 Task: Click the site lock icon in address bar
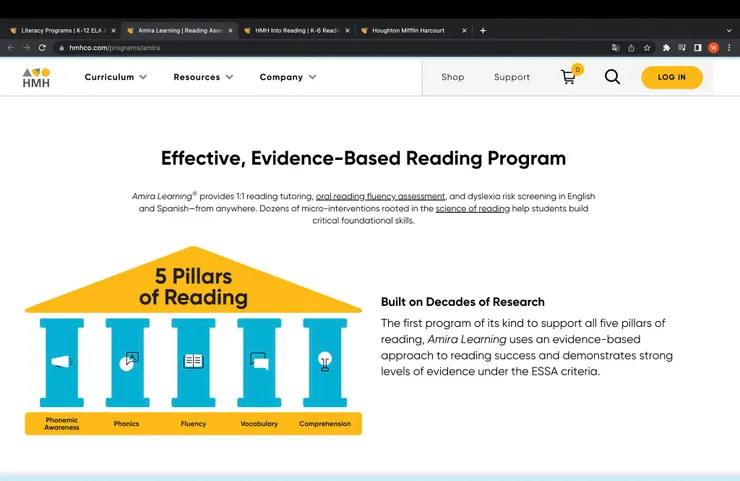61,48
